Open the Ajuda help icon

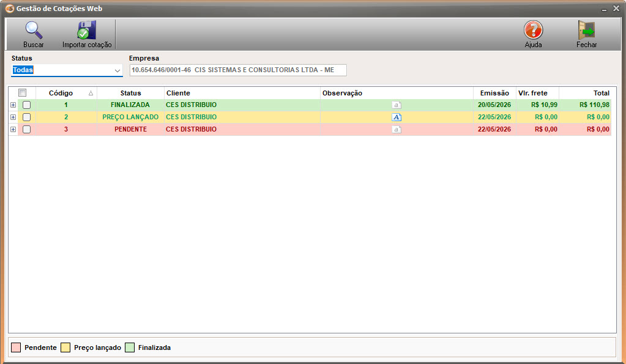(533, 30)
